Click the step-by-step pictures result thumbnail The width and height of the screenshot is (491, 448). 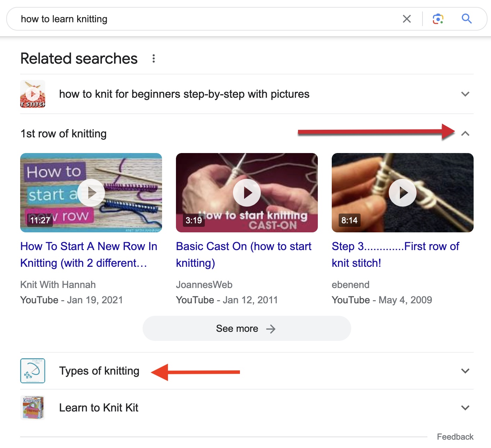coord(33,94)
